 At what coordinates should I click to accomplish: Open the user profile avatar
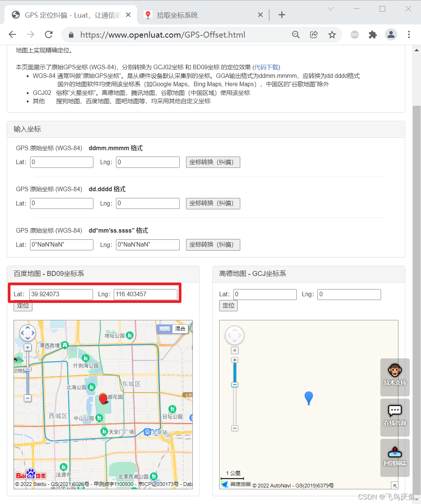tap(391, 35)
